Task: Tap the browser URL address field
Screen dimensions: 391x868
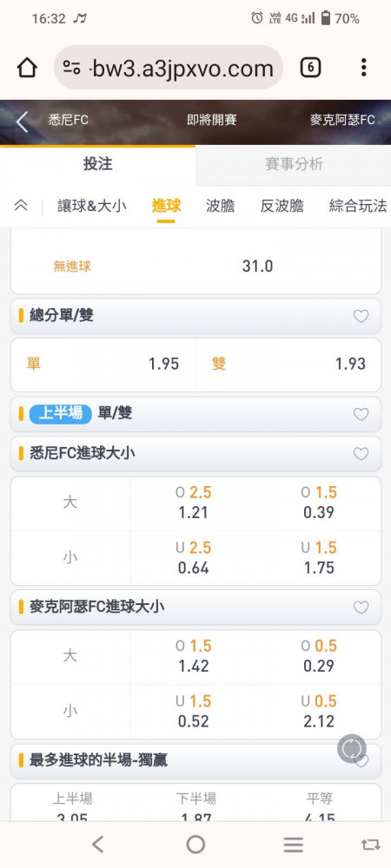Action: [169, 68]
